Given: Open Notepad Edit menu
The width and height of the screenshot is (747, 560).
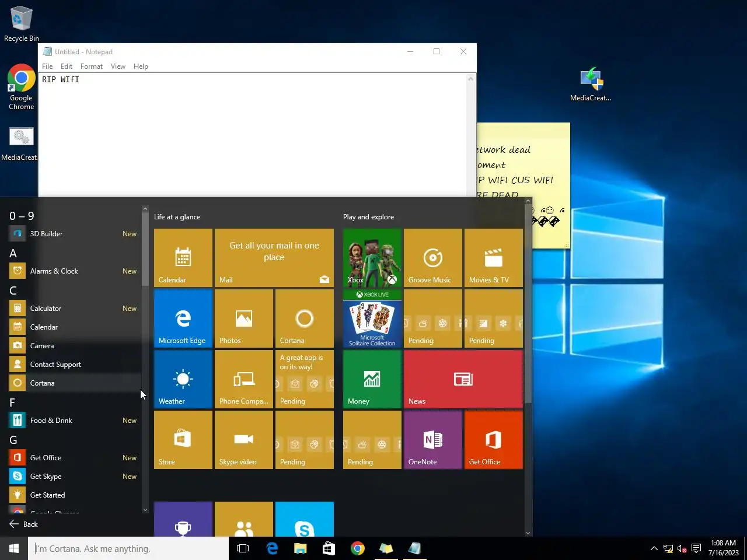Looking at the screenshot, I should (x=67, y=66).
